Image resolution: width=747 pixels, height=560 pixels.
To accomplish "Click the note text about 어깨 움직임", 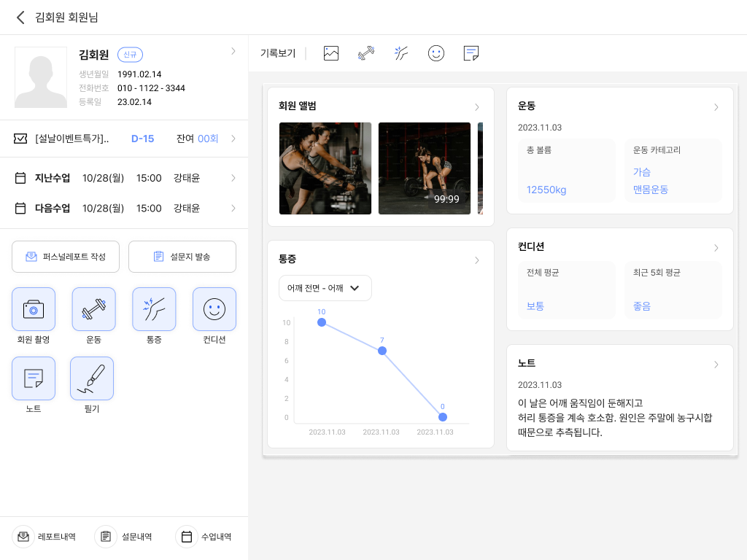I will coord(615,418).
